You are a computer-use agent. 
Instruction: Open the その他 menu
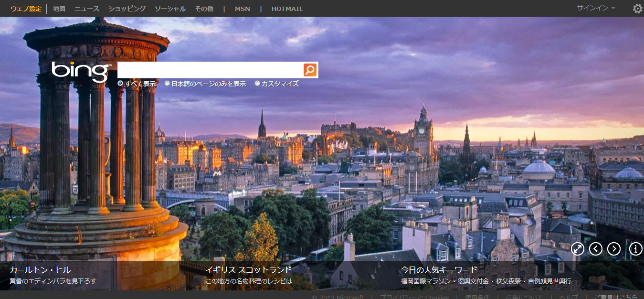[204, 9]
